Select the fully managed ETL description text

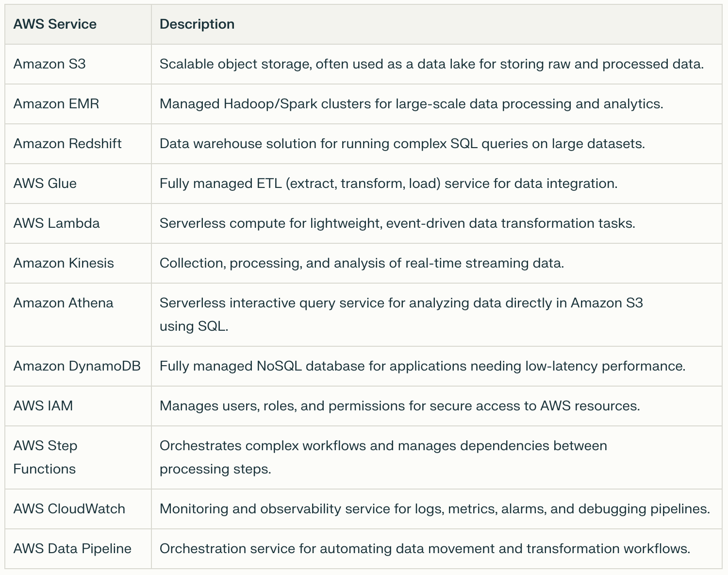pyautogui.click(x=389, y=184)
